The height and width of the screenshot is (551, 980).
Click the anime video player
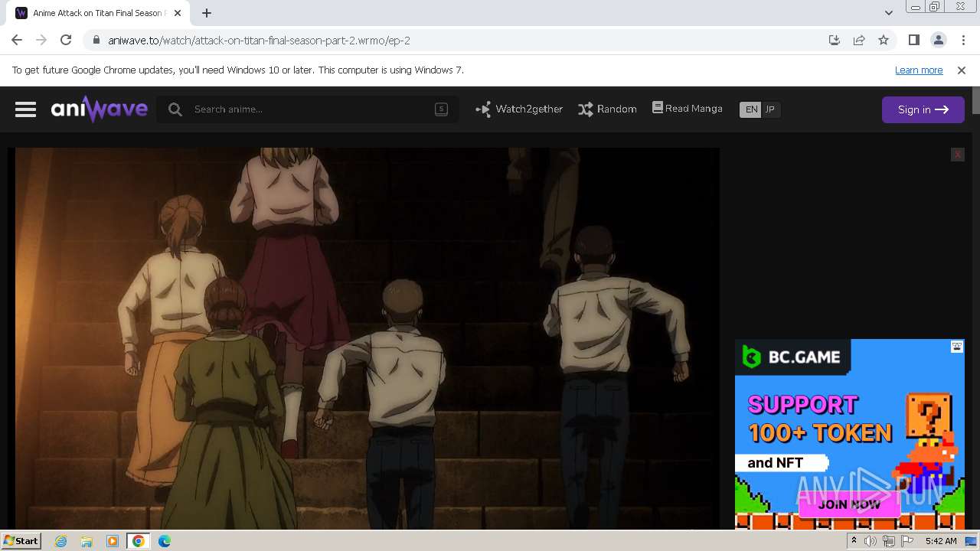click(x=367, y=338)
